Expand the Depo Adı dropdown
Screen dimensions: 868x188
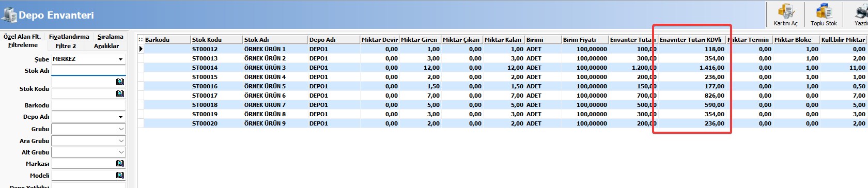pyautogui.click(x=121, y=117)
